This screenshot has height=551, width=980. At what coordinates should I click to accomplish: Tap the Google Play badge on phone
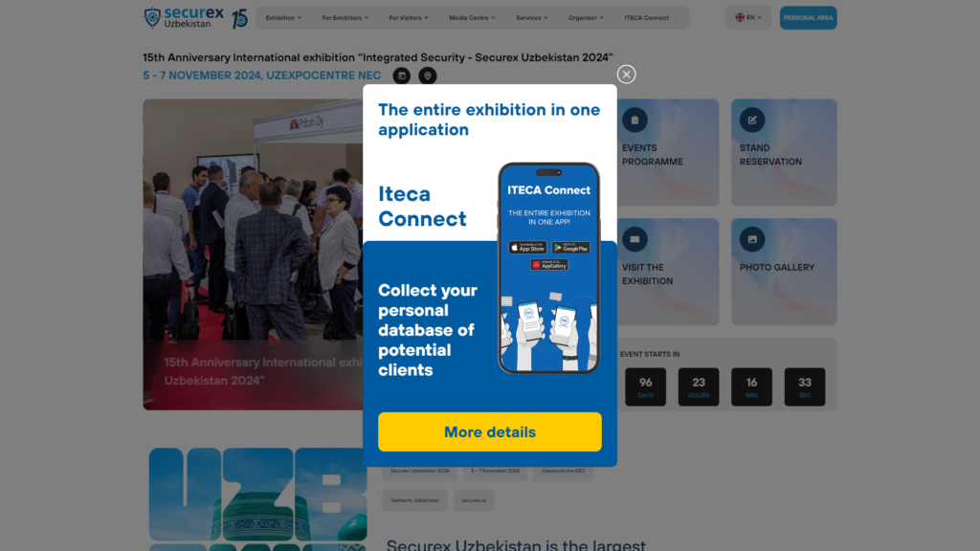(570, 248)
